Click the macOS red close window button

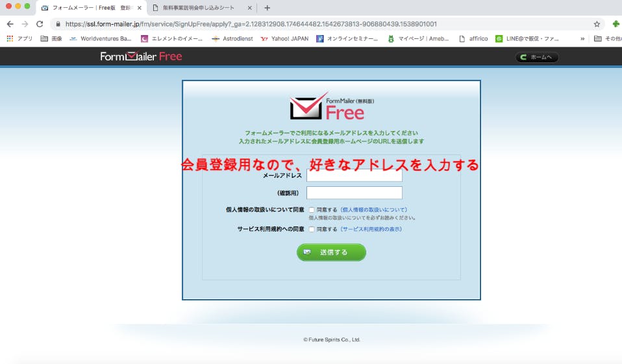[8, 6]
